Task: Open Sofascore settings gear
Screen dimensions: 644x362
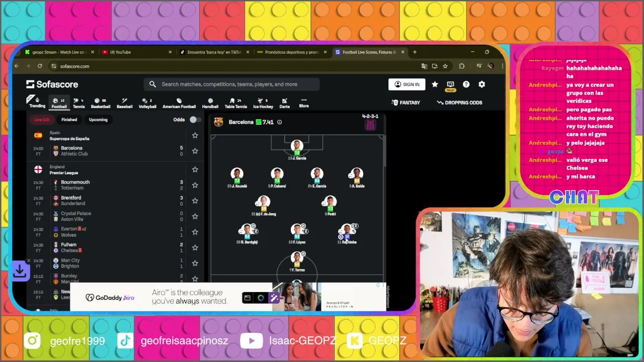Action: pyautogui.click(x=482, y=84)
